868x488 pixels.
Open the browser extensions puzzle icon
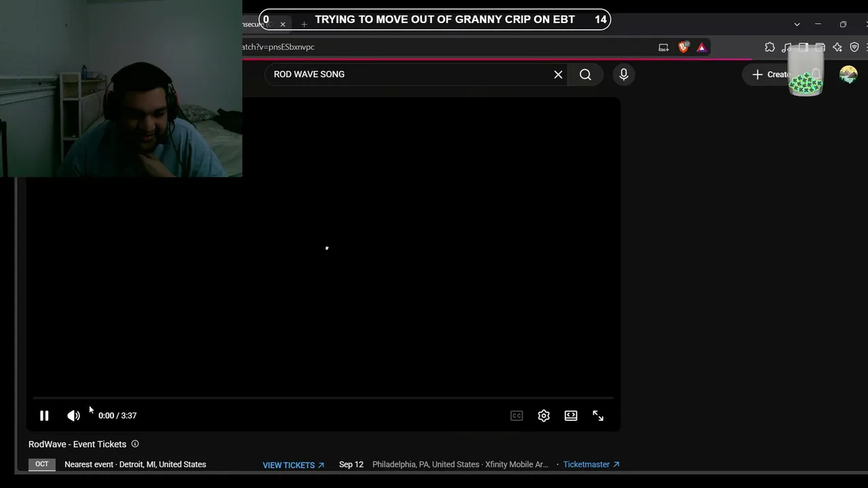[770, 47]
